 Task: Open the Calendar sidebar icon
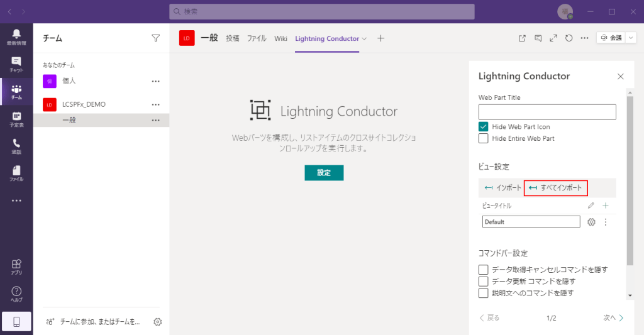[16, 119]
